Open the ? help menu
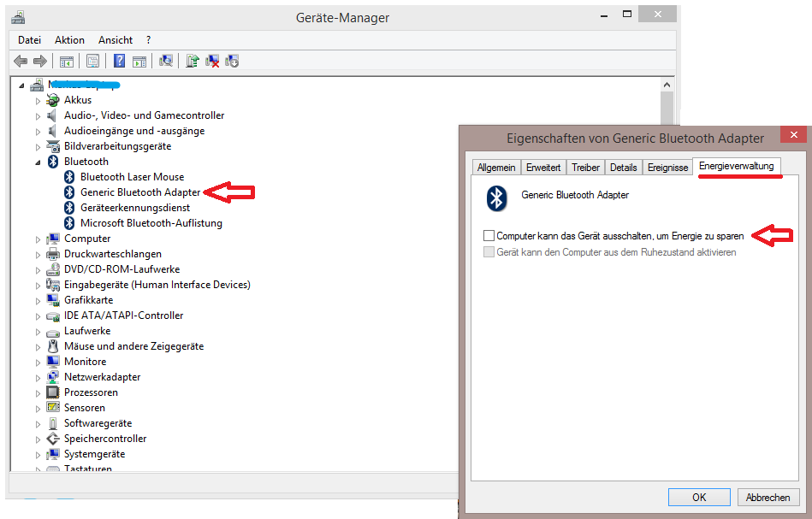 click(149, 40)
